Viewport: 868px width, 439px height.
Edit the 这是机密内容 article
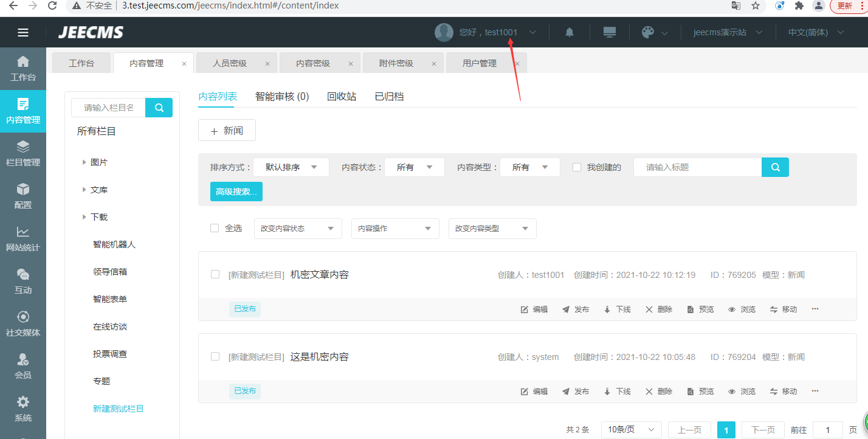click(534, 392)
